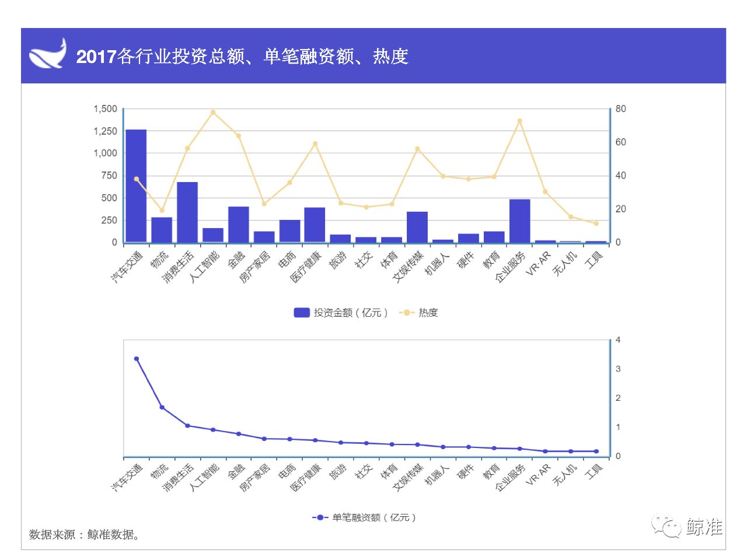Click the blue 投资金额 legend swatch
Viewport: 747px width, 560px height.
point(301,313)
